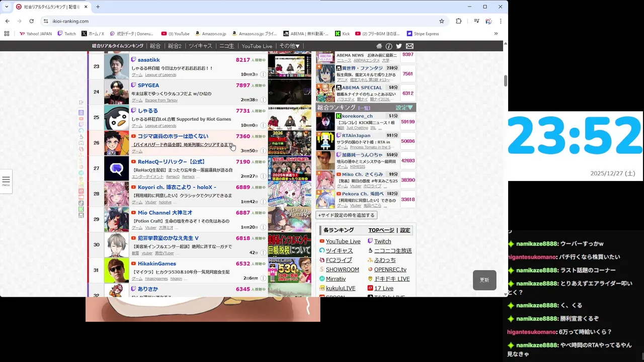
Task: Click the hamburger menu icon at left edge
Action: (6, 180)
